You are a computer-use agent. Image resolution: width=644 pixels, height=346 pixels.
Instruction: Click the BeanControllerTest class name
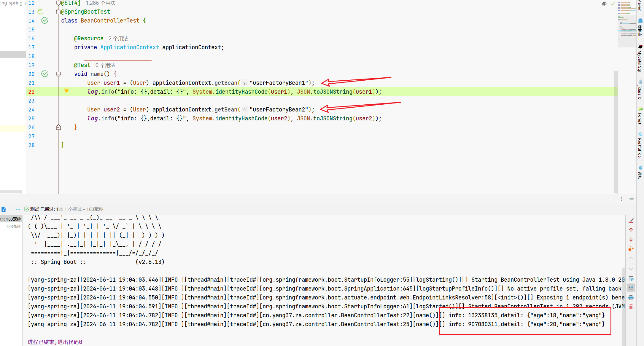point(110,21)
